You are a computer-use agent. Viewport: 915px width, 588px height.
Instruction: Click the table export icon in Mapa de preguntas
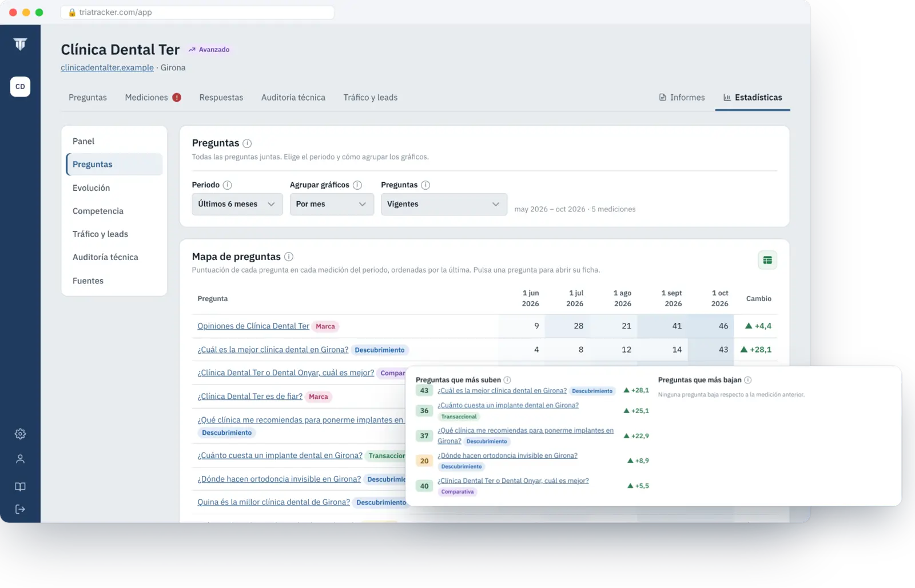point(767,261)
